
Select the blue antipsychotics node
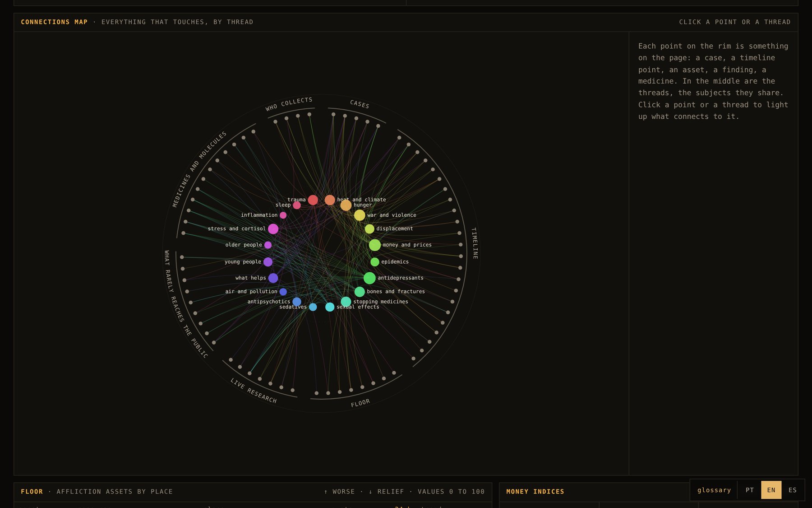coord(297,302)
